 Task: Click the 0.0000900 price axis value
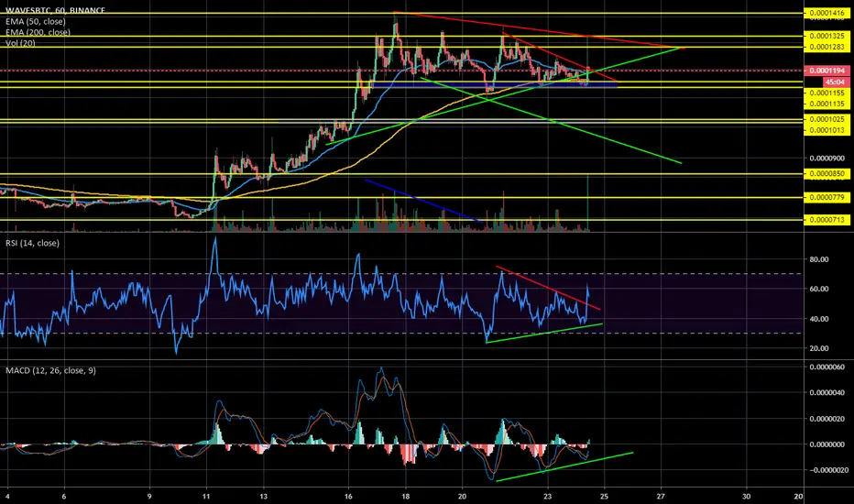coord(827,159)
